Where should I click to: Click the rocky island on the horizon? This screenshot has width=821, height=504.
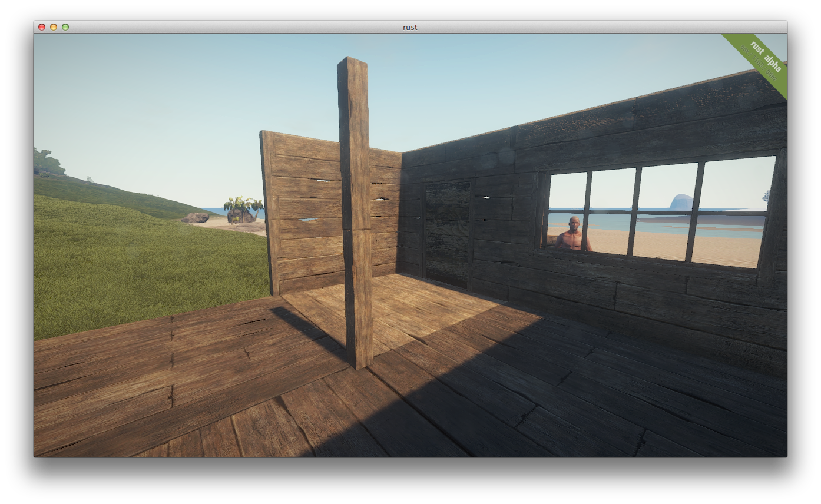pyautogui.click(x=681, y=201)
